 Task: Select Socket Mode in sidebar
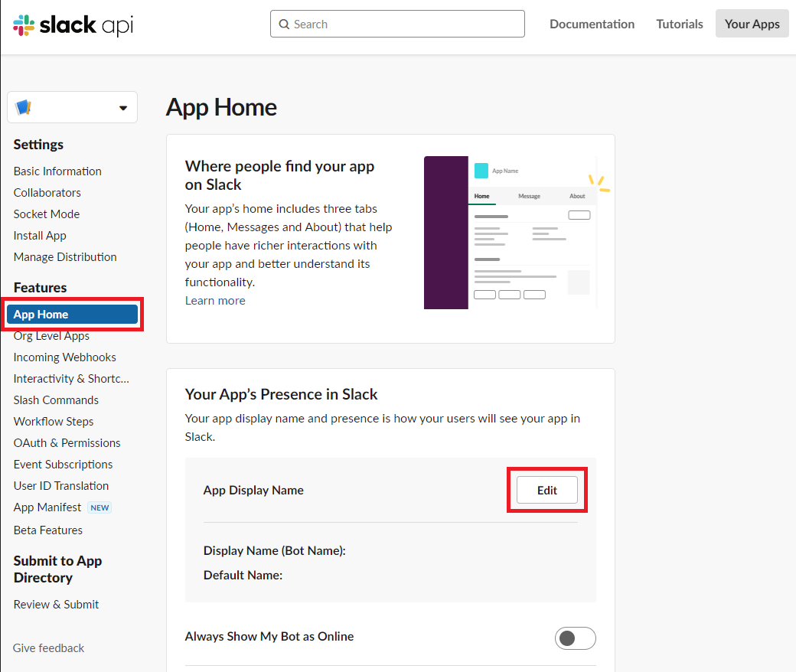pyautogui.click(x=47, y=214)
